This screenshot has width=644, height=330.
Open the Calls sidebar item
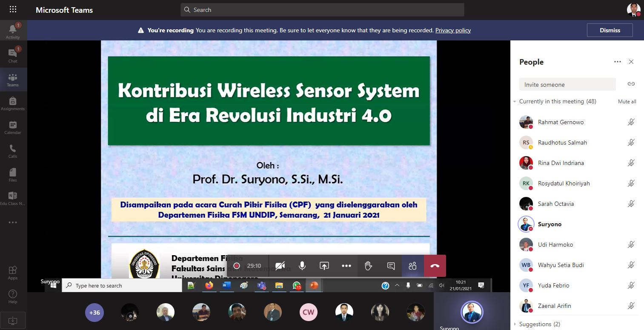point(13,151)
